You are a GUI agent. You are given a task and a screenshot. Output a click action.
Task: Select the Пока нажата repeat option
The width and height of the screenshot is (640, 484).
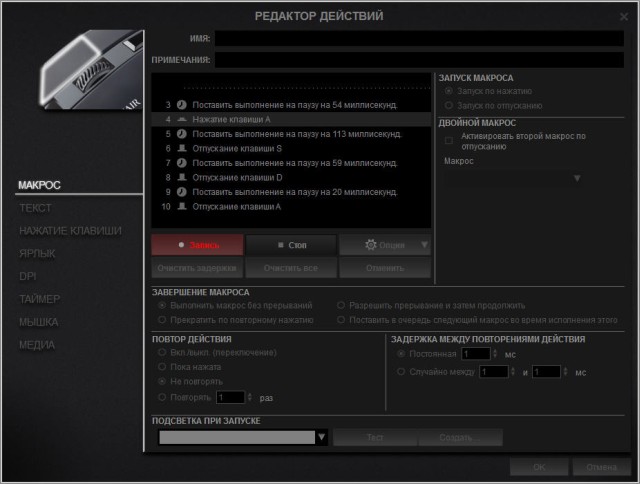coord(163,367)
